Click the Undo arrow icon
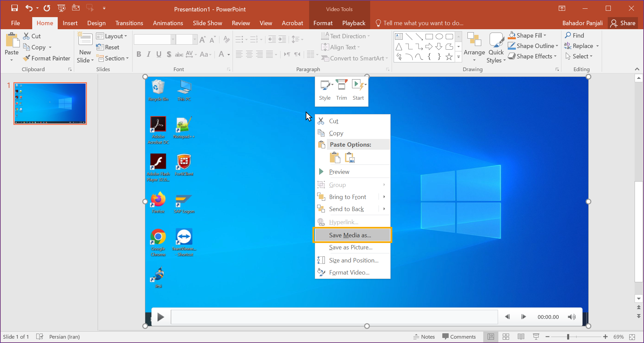This screenshot has width=644, height=343. pos(29,8)
